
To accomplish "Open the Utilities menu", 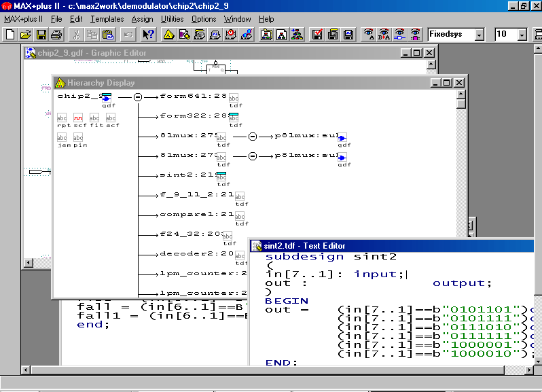I will pos(172,19).
